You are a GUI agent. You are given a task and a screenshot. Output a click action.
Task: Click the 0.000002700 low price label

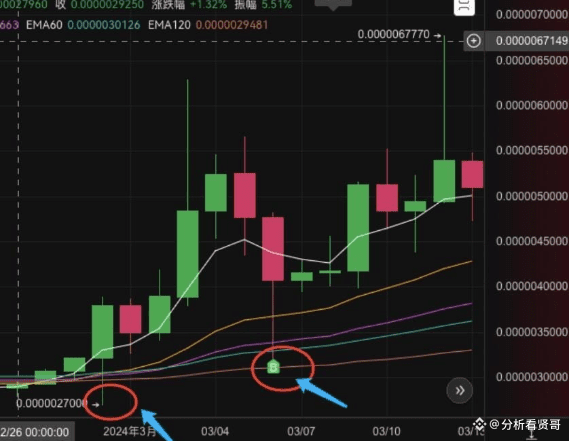(52, 403)
